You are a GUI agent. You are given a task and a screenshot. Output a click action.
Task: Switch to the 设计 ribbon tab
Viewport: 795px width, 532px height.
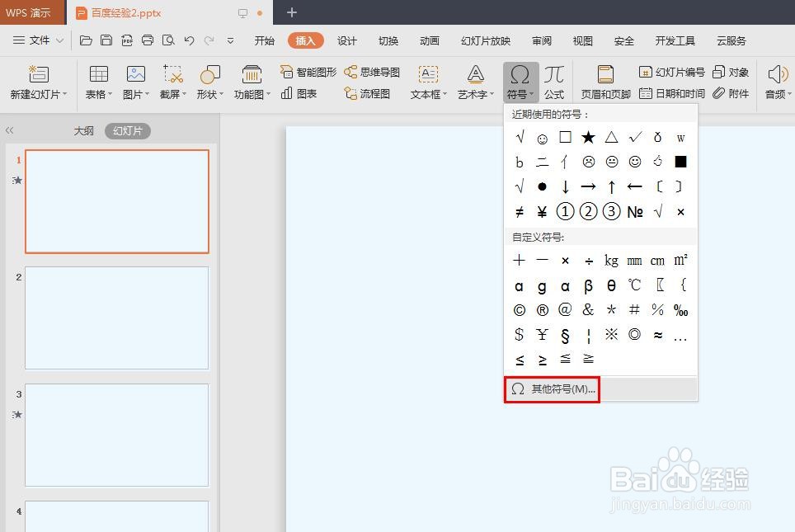point(347,40)
